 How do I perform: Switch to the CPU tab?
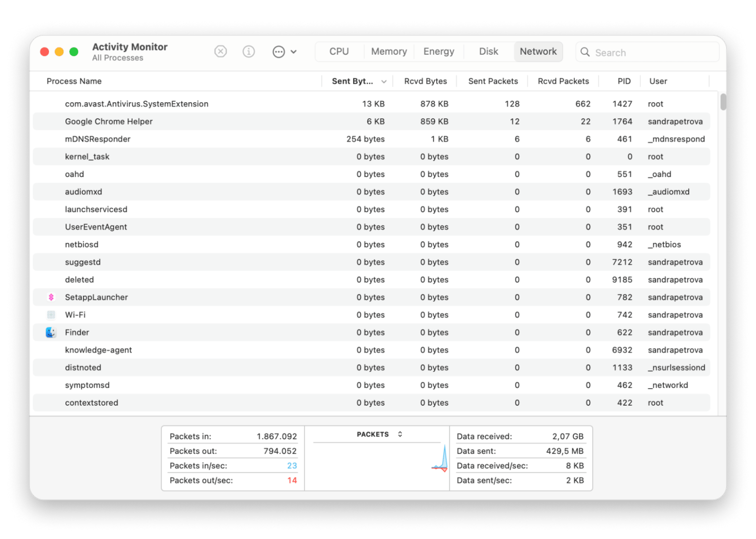click(339, 51)
